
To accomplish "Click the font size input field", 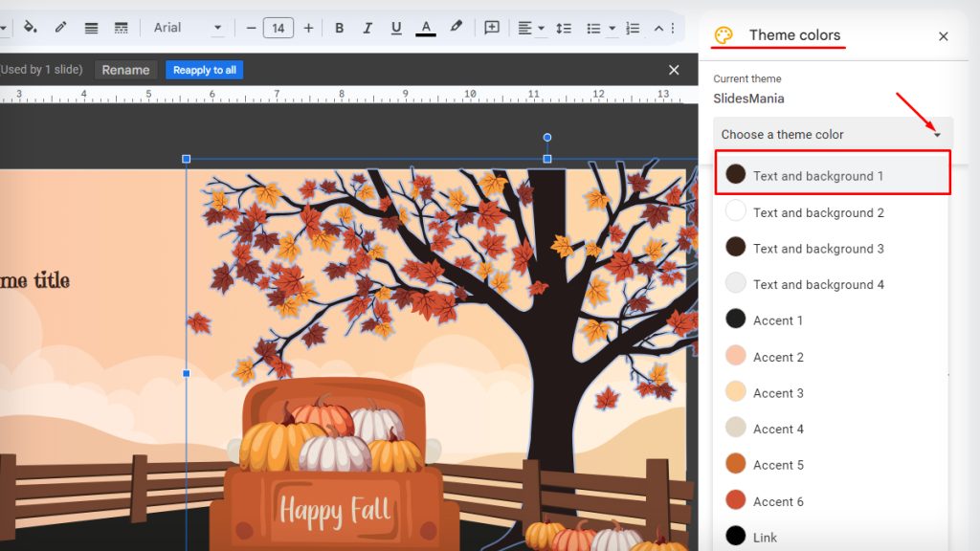I will pyautogui.click(x=278, y=28).
